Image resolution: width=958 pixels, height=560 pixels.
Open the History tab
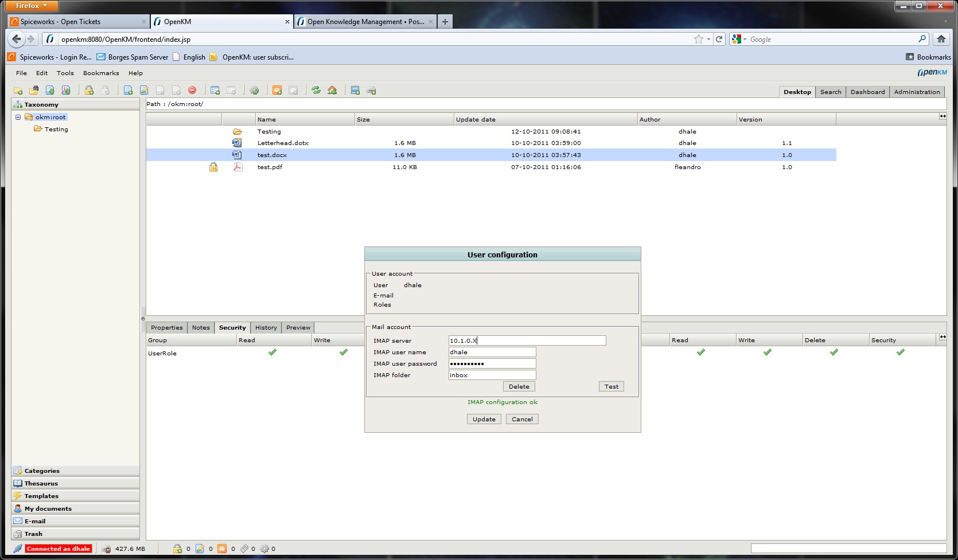(x=266, y=328)
